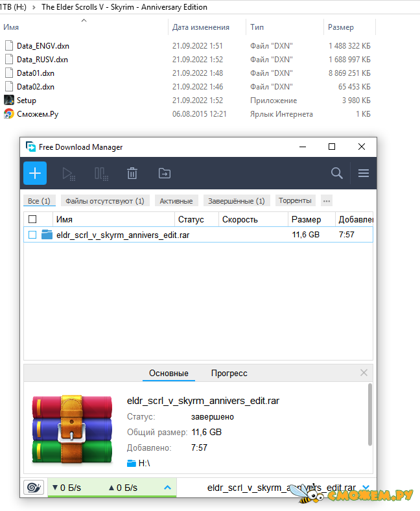Select Data01.dxn file name
This screenshot has width=420, height=511.
coord(36,73)
